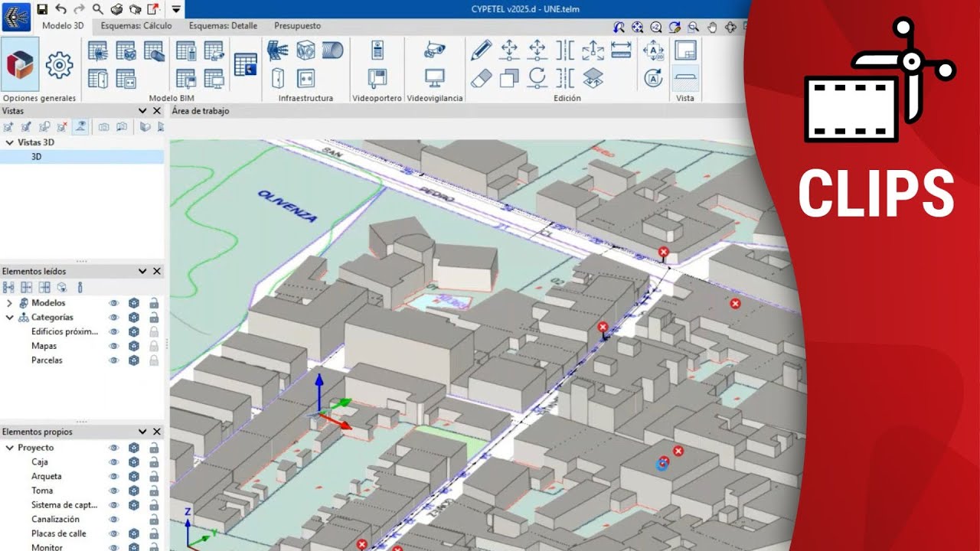Select the conduit pipe tool in Infraestructura
This screenshot has width=980, height=551.
point(332,51)
